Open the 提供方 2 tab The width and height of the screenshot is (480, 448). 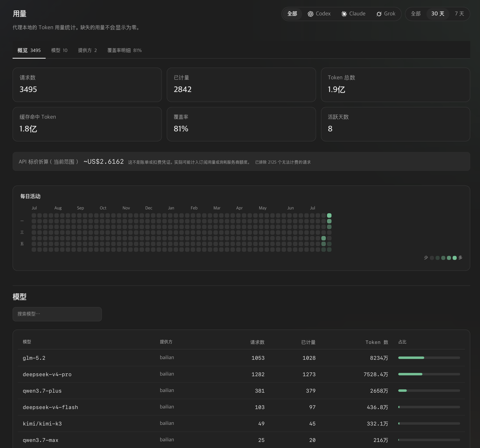87,50
